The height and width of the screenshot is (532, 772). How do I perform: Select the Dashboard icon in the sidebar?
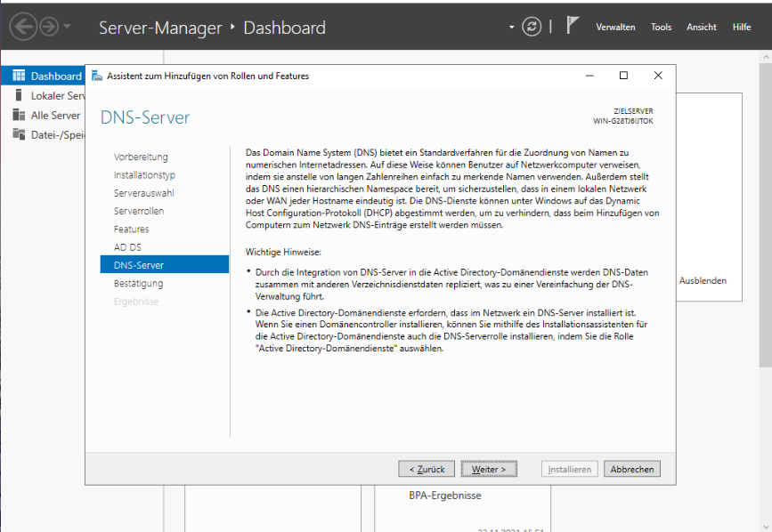[19, 77]
